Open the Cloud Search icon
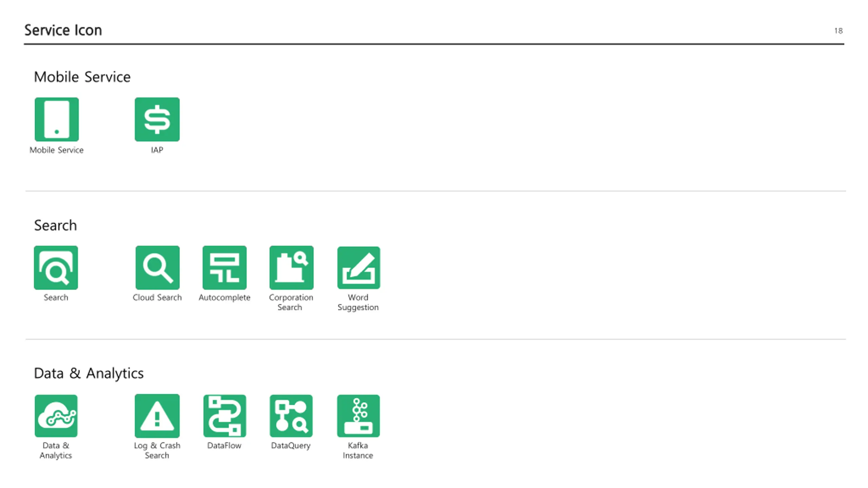 click(x=157, y=268)
